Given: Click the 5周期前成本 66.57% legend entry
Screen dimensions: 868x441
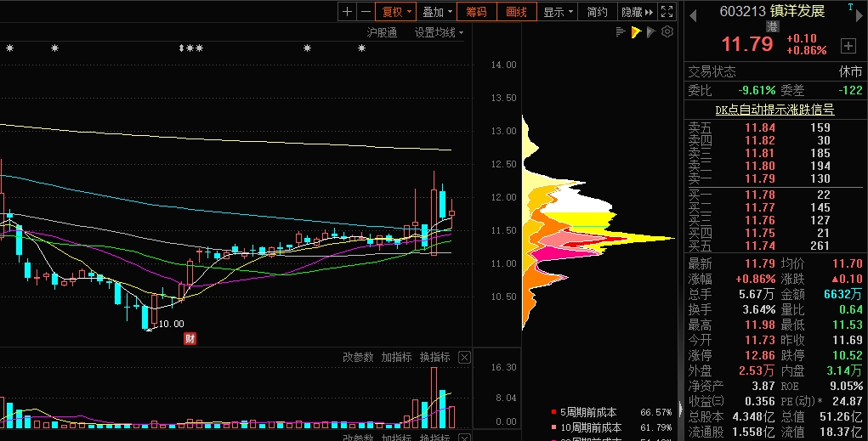Looking at the screenshot, I should 612,412.
